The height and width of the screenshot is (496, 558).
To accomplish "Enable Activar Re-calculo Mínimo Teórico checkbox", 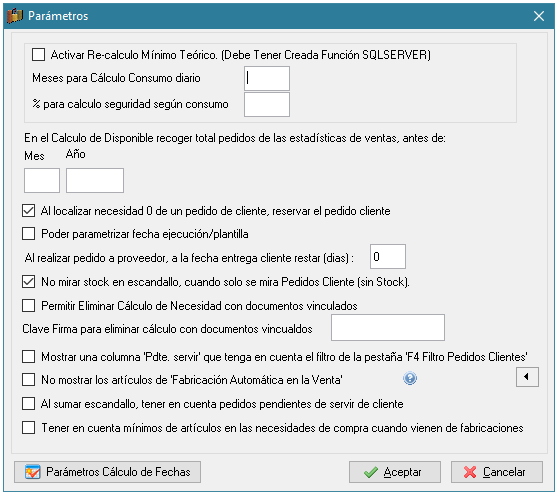I will pyautogui.click(x=38, y=55).
